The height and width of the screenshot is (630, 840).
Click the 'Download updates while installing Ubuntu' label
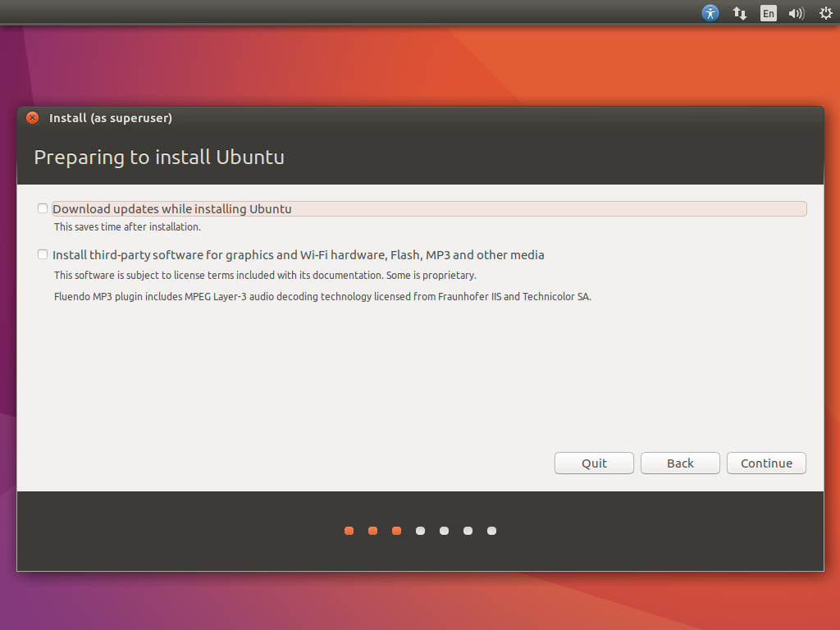pyautogui.click(x=172, y=209)
